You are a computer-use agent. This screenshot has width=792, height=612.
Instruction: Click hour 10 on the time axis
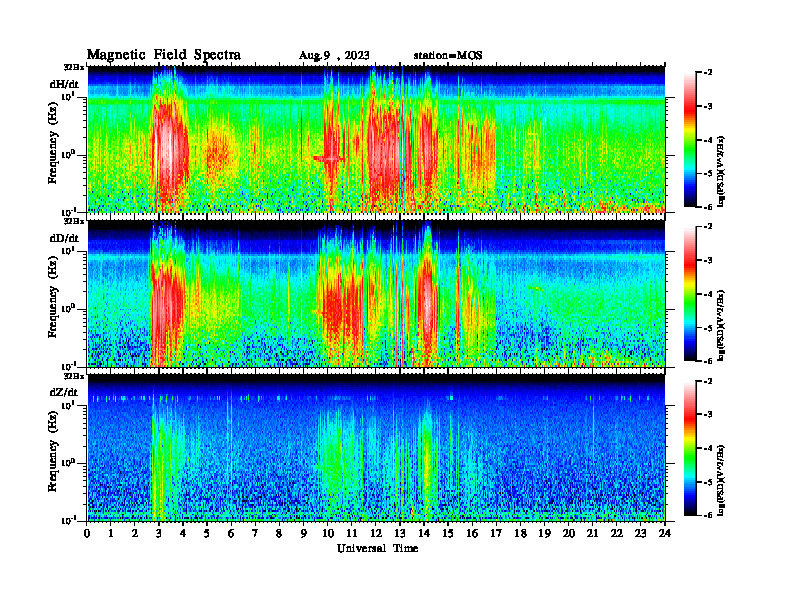pyautogui.click(x=328, y=534)
